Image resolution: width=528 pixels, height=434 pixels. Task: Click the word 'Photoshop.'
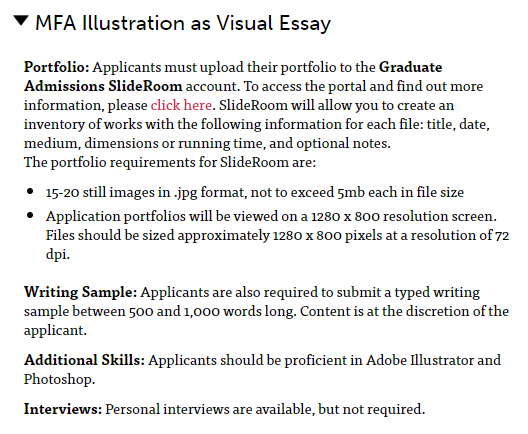click(60, 379)
